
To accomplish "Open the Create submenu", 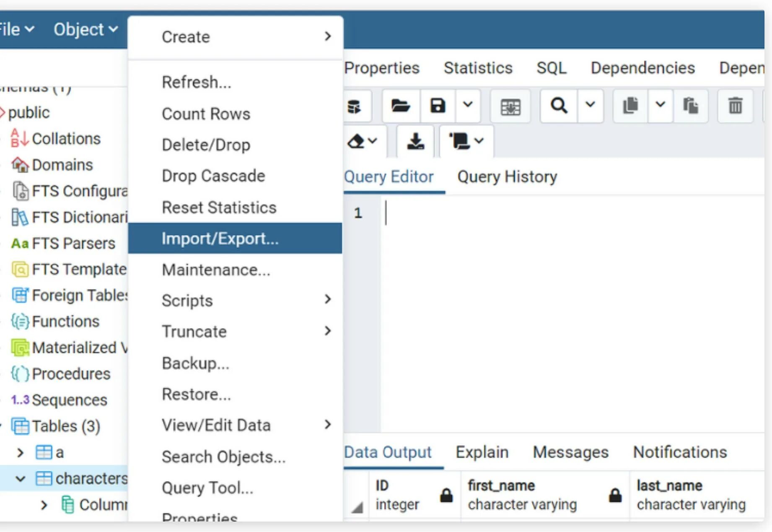I will pos(235,37).
